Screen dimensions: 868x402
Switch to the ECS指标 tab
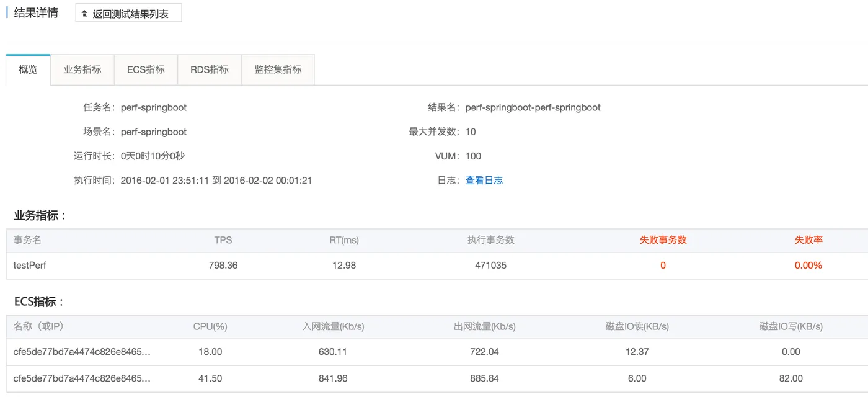coord(146,69)
